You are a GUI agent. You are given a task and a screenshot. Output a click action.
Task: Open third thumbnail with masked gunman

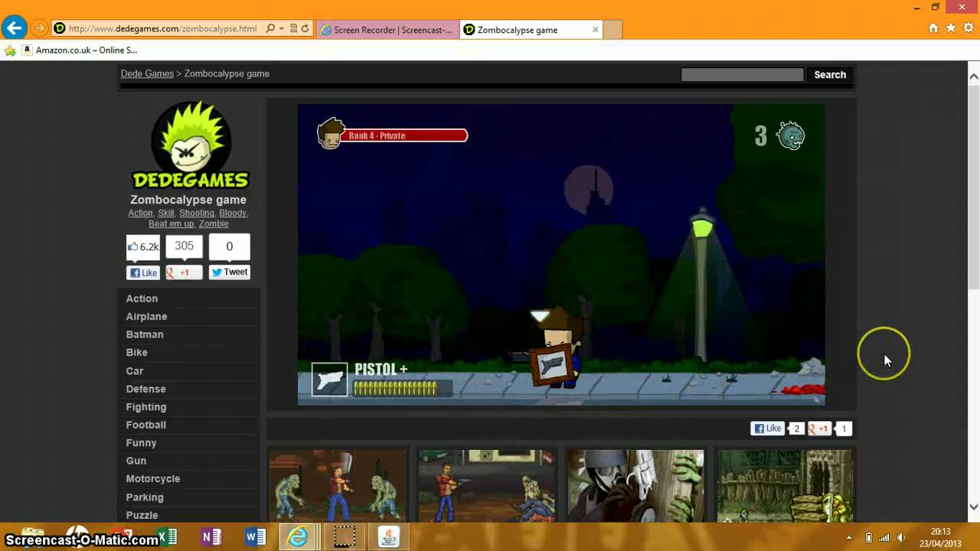tap(635, 486)
